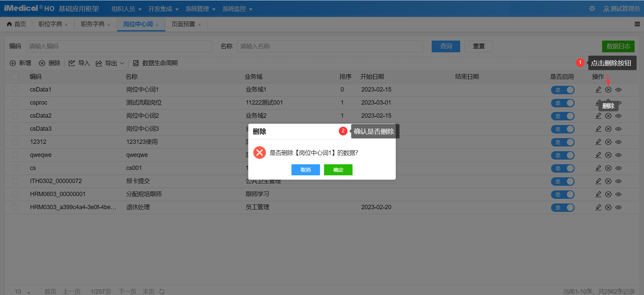This screenshot has width=644, height=295.
Task: Open the 系统管理 dropdown menu
Action: [200, 9]
